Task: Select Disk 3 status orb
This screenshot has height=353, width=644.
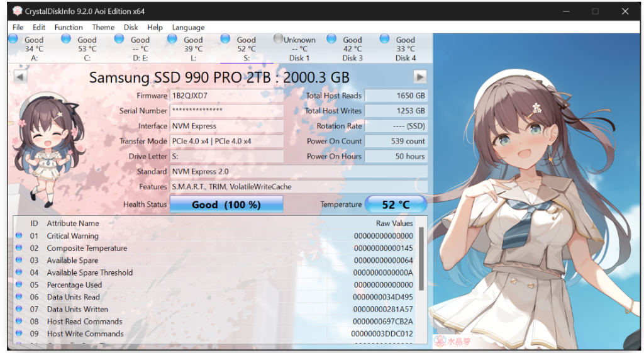Action: coord(331,38)
